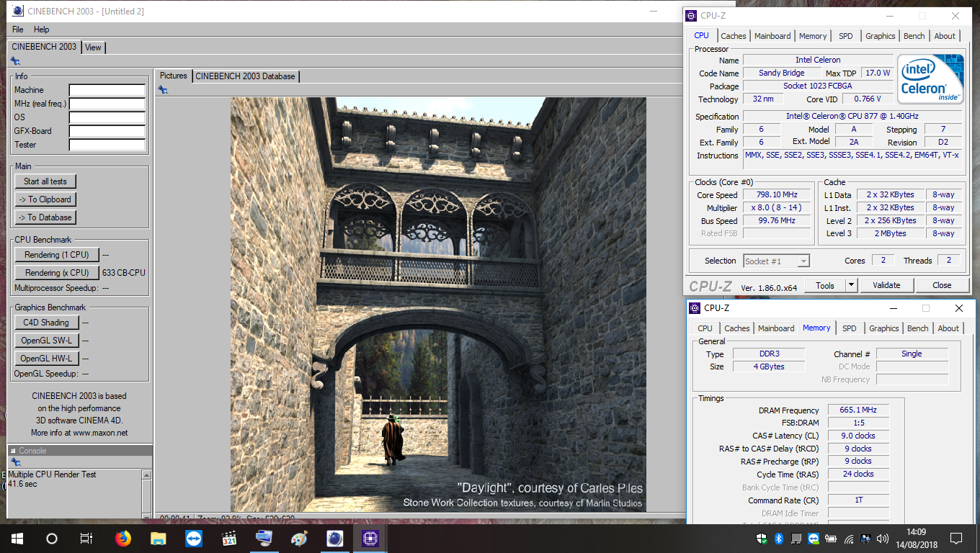Open SPD tab in lower CPU-Z window
This screenshot has width=980, height=553.
point(850,328)
